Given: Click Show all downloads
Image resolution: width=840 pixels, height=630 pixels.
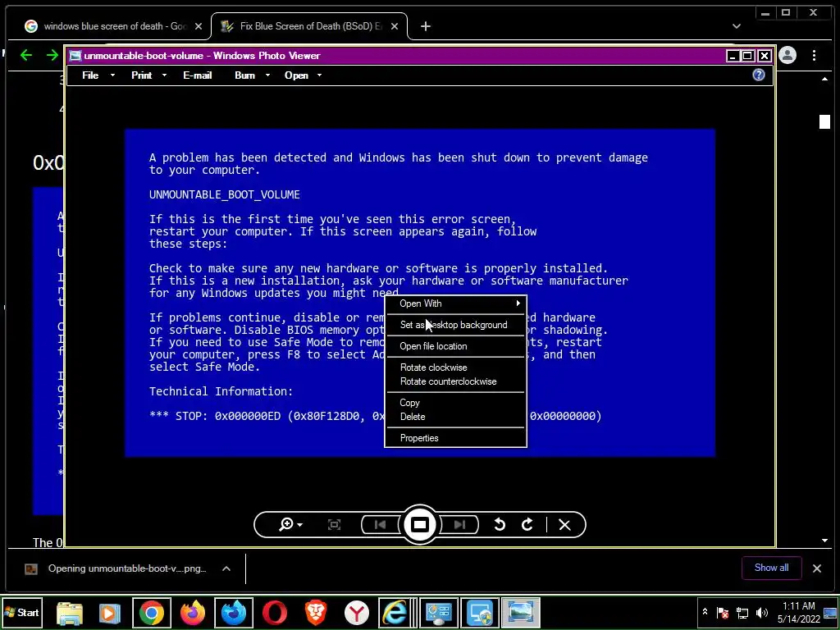Looking at the screenshot, I should [x=771, y=568].
